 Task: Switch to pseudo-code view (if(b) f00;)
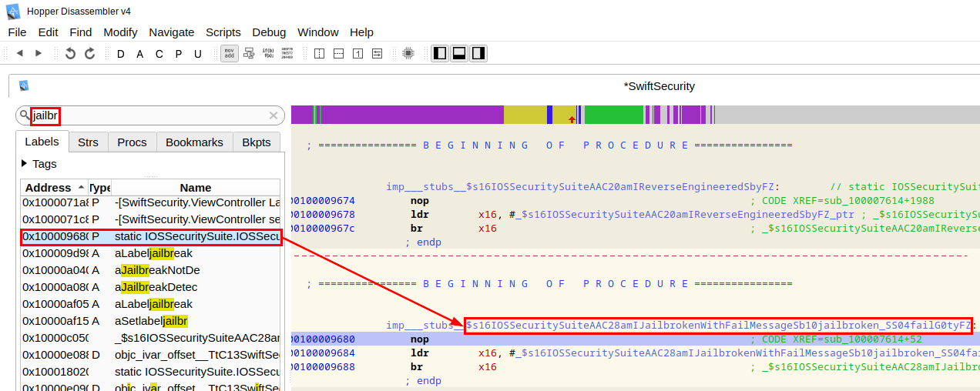(x=268, y=53)
